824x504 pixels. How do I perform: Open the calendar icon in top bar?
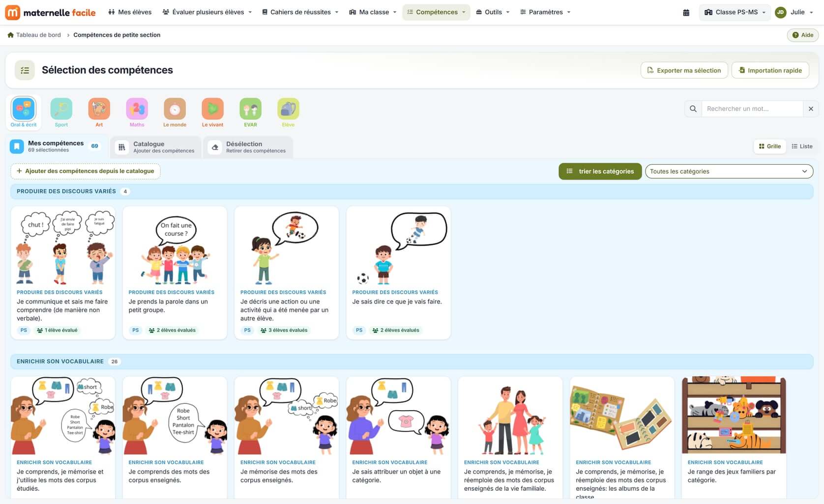686,12
